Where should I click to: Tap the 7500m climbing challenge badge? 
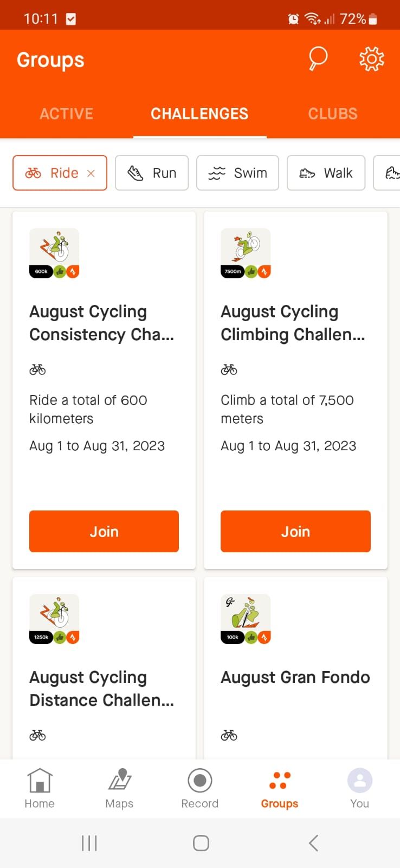tap(246, 253)
